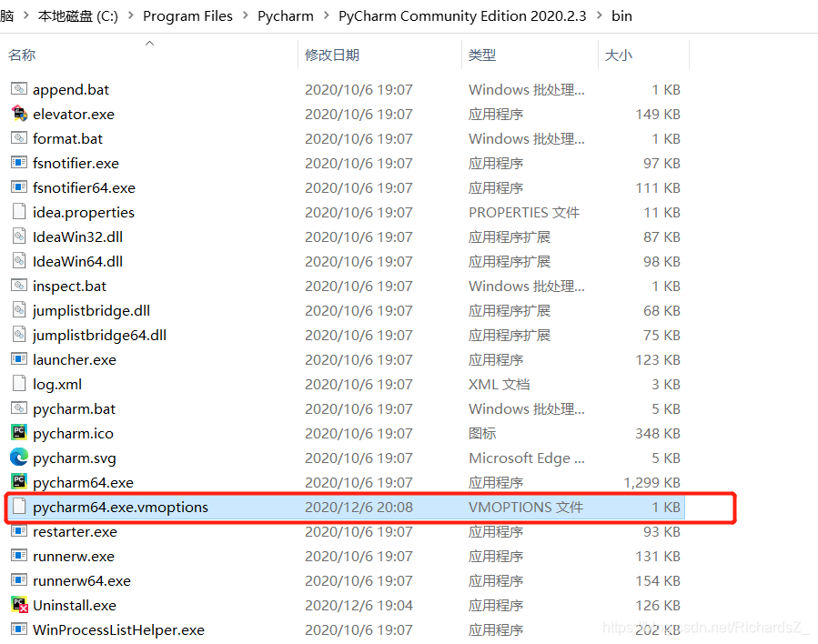Click the append.bat file icon
The height and width of the screenshot is (644, 818).
pos(19,88)
